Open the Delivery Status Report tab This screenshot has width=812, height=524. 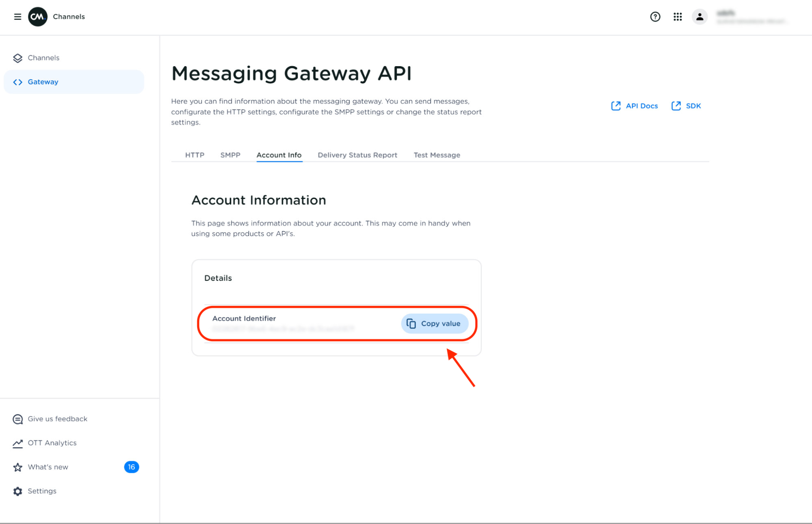tap(357, 155)
